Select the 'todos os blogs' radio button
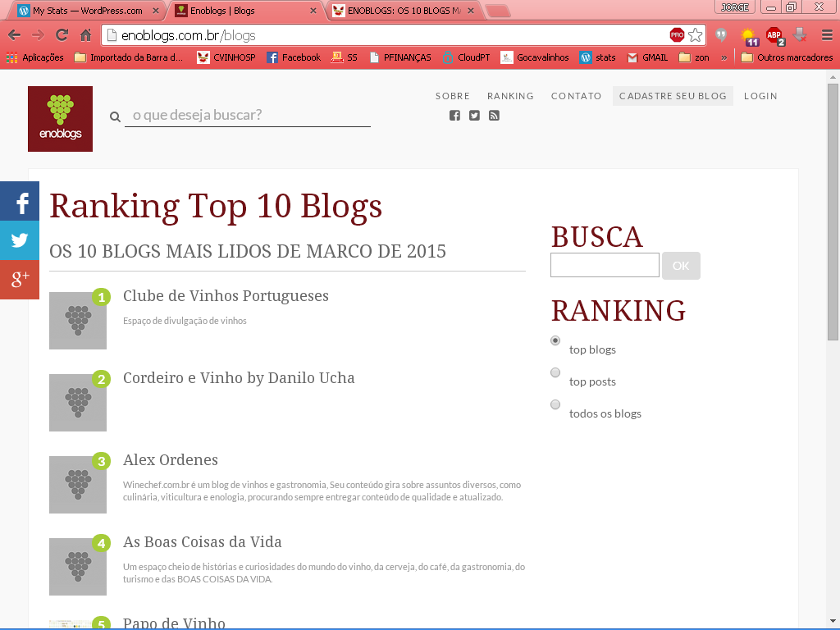The height and width of the screenshot is (630, 840). point(555,404)
